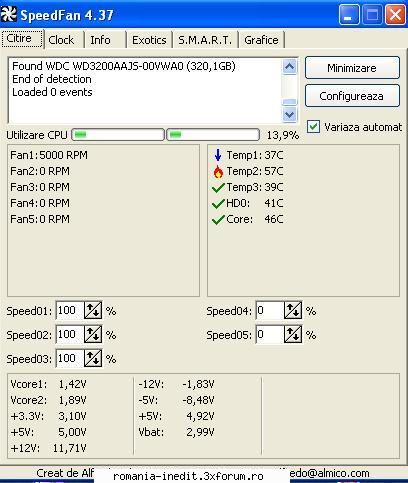Adjust Speed04 with its up/down spinner

click(293, 311)
